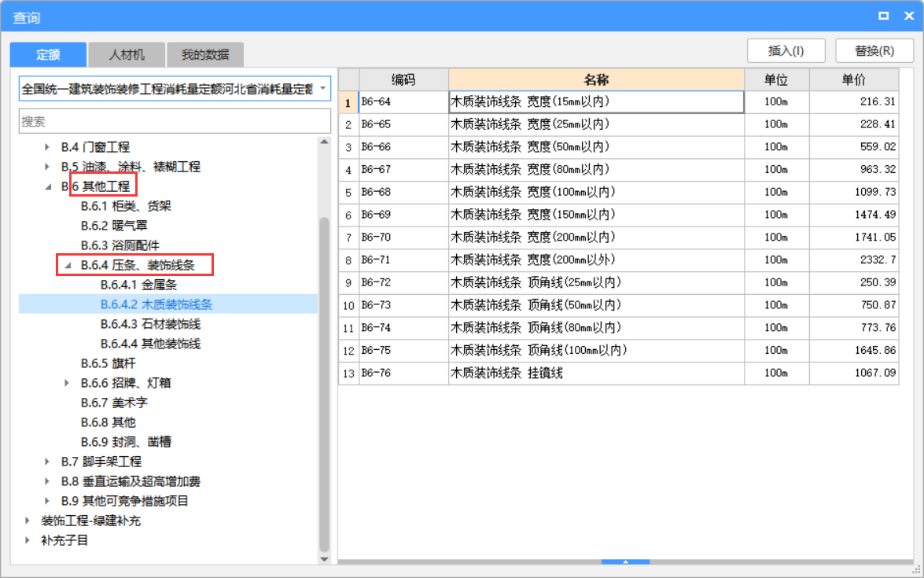Open the 人材机 tab

(127, 55)
